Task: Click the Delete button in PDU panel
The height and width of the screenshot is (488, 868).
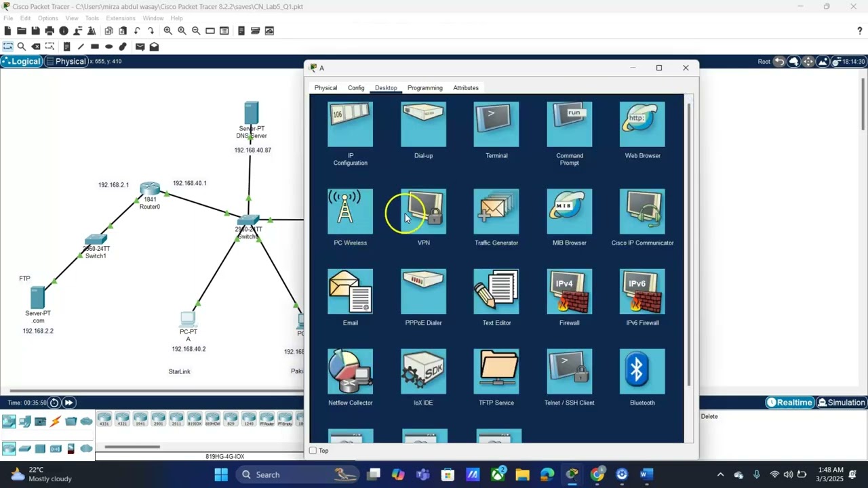Action: click(709, 416)
